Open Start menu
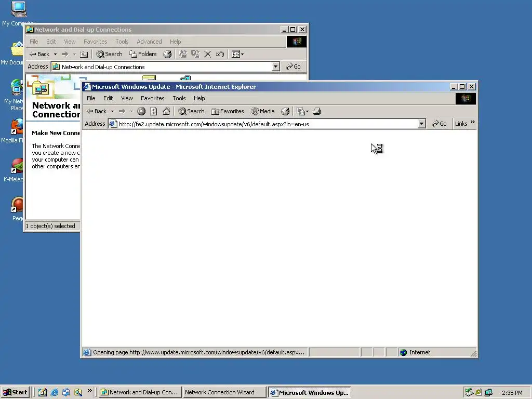532x399 pixels. tap(15, 392)
